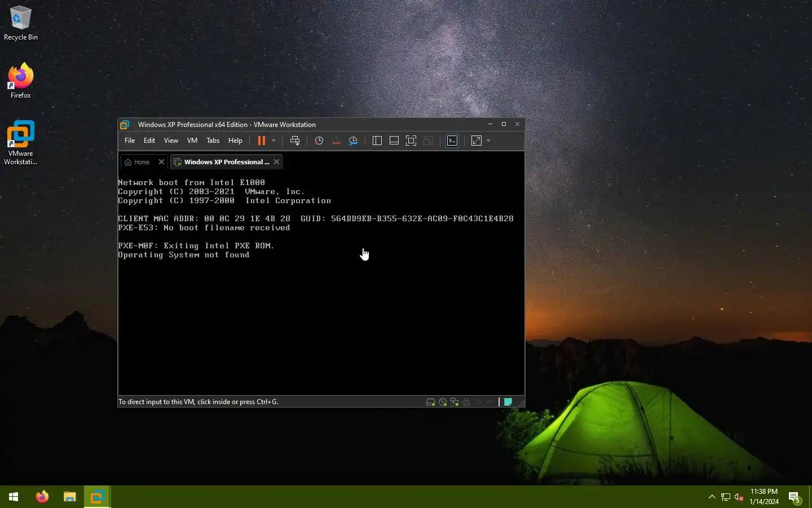Toggle the console view button
This screenshot has width=812, height=508.
[452, 141]
